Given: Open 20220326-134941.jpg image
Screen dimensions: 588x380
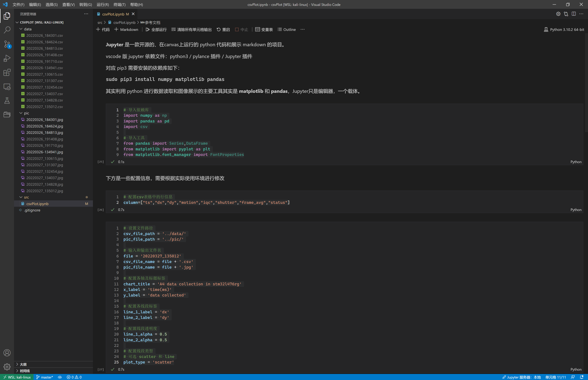Looking at the screenshot, I should coord(45,152).
